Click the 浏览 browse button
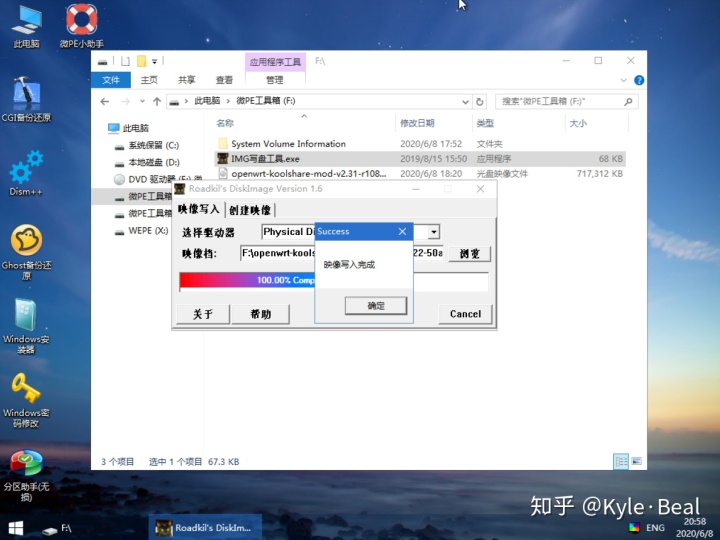This screenshot has height=540, width=720. [469, 254]
